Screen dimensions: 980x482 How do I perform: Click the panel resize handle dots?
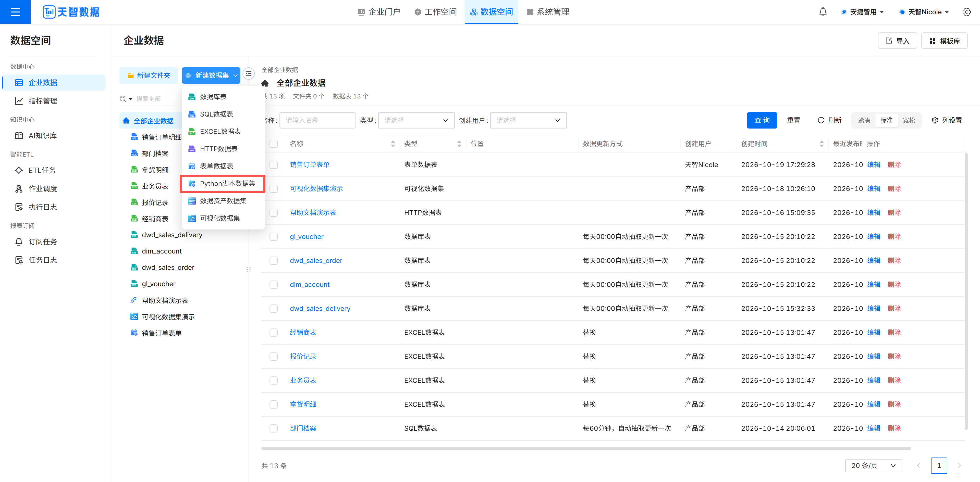click(248, 270)
